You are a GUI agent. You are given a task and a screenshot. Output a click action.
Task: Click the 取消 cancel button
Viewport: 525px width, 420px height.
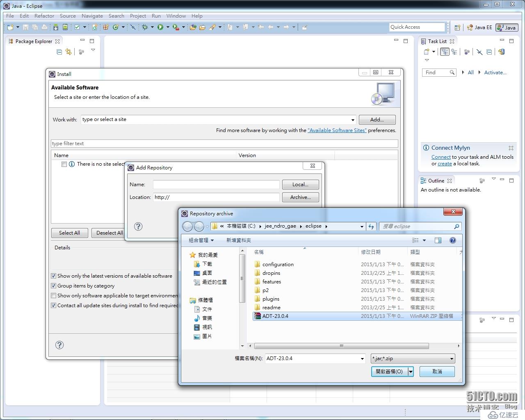point(437,372)
